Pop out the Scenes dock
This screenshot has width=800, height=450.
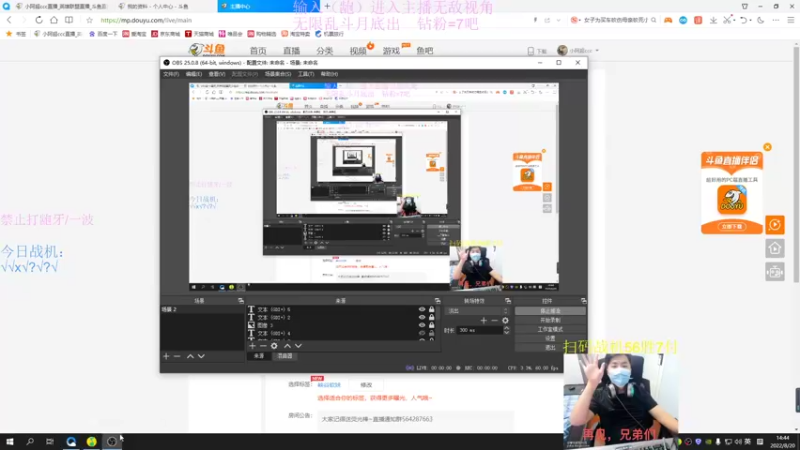point(241,301)
